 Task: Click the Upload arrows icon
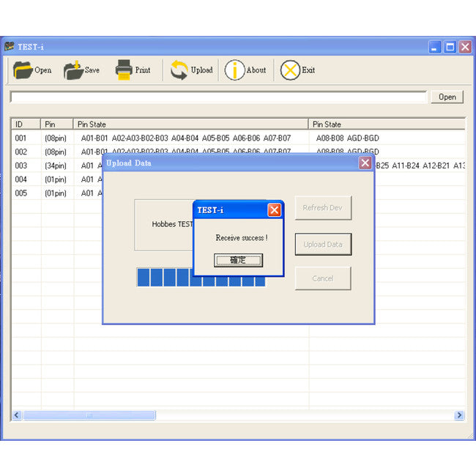coord(179,70)
